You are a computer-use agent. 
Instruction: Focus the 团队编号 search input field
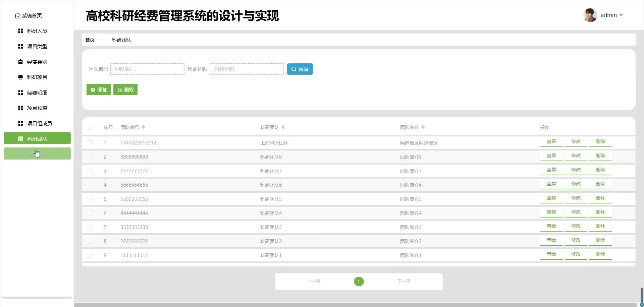click(x=147, y=69)
